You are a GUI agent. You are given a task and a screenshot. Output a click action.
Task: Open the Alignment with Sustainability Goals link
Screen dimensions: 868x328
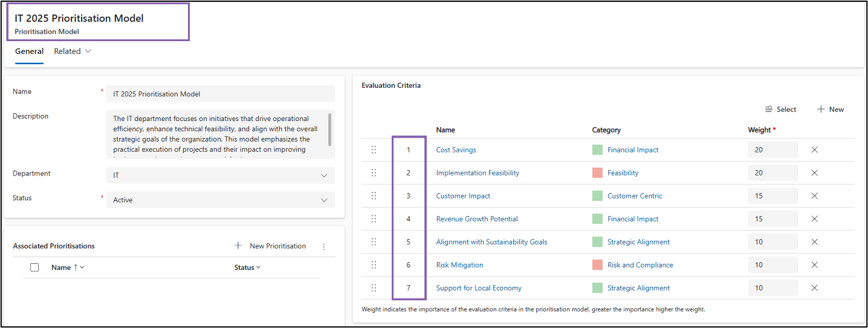(x=491, y=242)
